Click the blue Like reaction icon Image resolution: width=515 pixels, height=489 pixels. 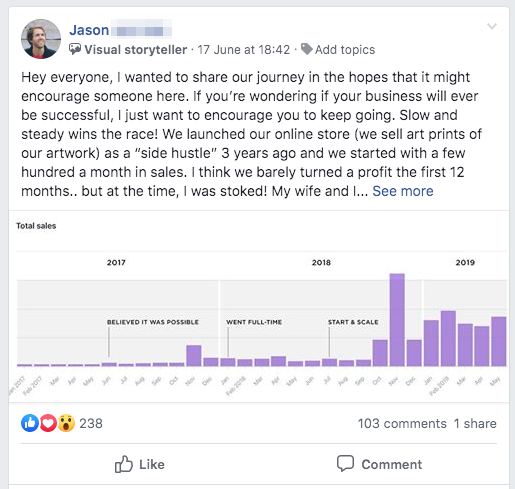click(x=30, y=423)
